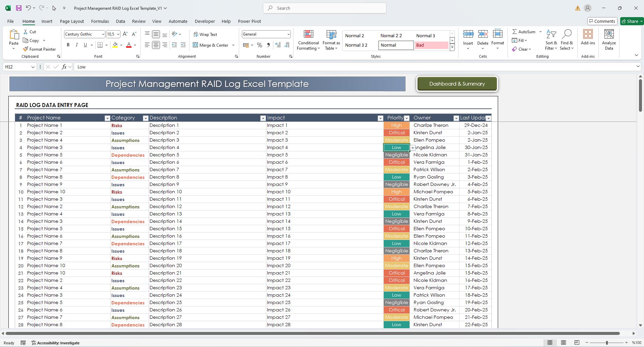Click the Delete cells icon
The height and width of the screenshot is (347, 644).
tap(483, 34)
